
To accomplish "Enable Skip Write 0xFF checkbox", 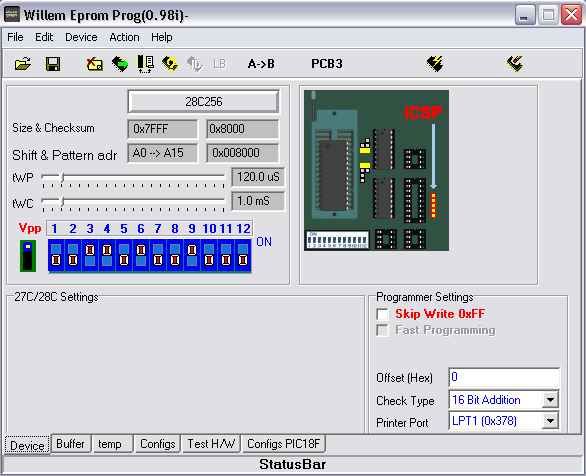I will click(x=382, y=314).
